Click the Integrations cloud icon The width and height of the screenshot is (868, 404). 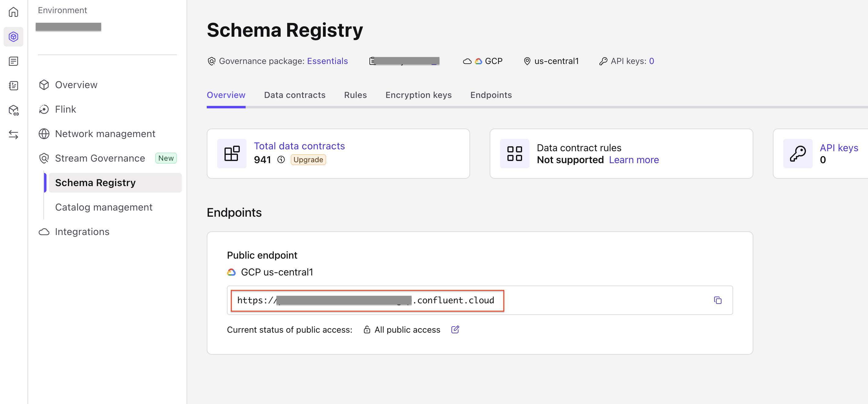point(44,232)
